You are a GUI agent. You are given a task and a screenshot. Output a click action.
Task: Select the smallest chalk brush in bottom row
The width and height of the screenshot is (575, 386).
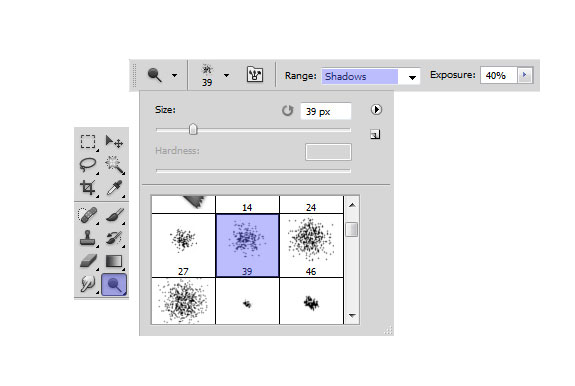coord(247,301)
